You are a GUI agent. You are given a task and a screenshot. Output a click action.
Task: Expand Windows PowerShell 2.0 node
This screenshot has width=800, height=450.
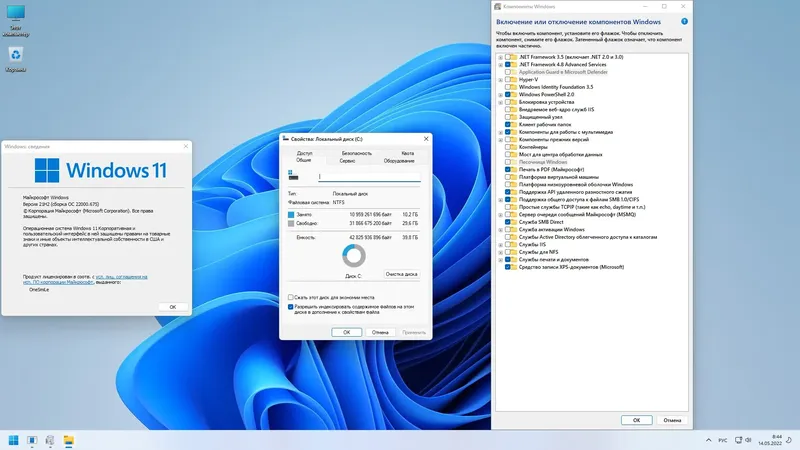pyautogui.click(x=501, y=95)
